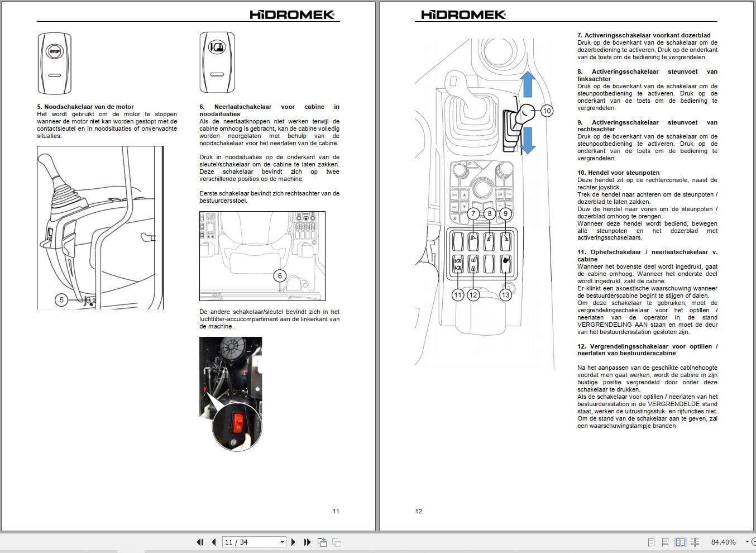The width and height of the screenshot is (756, 553).
Task: Click the line 'Na het aanpassen van de geschikte cabinehoogte'
Action: click(647, 368)
